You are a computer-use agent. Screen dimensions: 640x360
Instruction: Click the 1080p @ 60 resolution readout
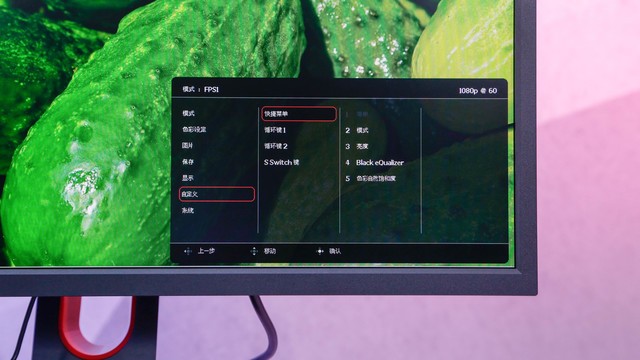(x=478, y=91)
